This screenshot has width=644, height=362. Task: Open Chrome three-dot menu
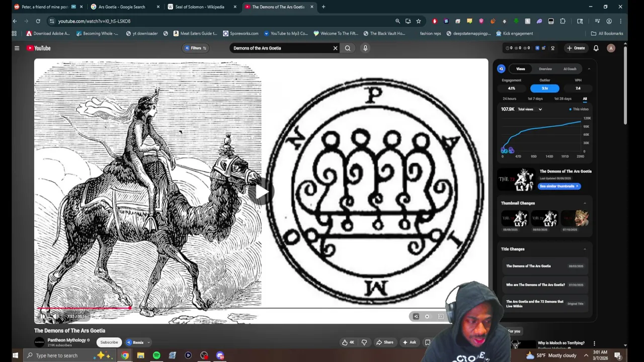(x=620, y=21)
